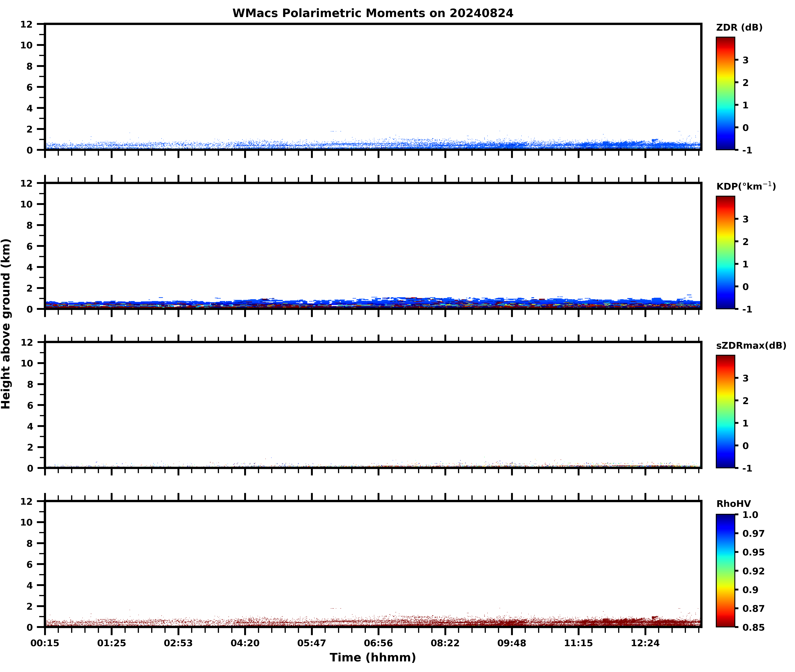The height and width of the screenshot is (672, 795).
Task: Click the 06:56 time axis label
Action: (x=378, y=643)
